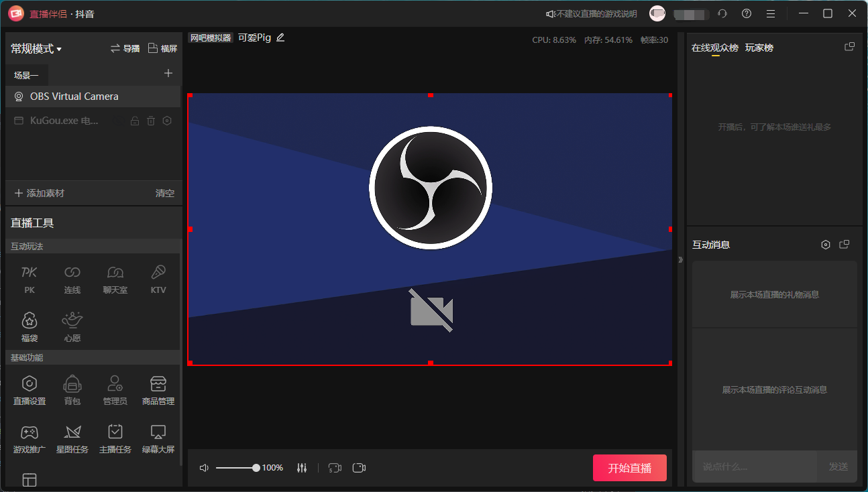Select the 场景一 scene tab
Viewport: 868px width, 492px height.
[26, 75]
